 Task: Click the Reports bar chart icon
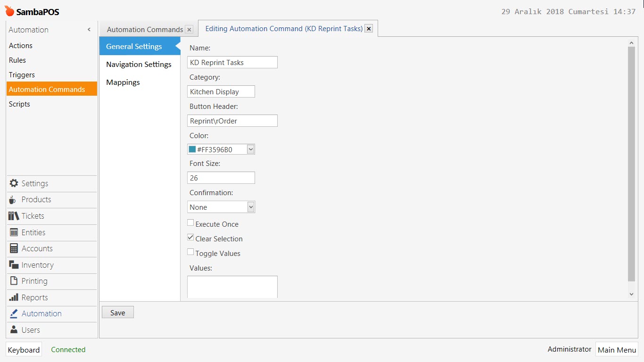14,297
